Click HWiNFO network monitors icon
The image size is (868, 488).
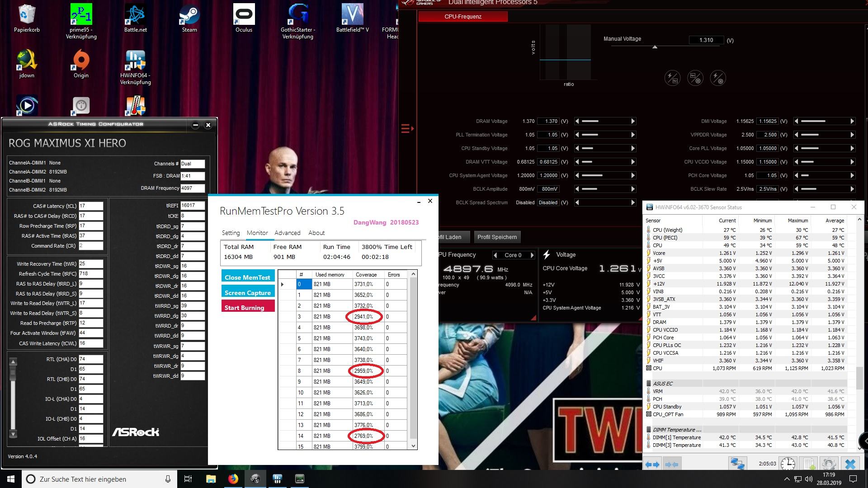pos(737,464)
